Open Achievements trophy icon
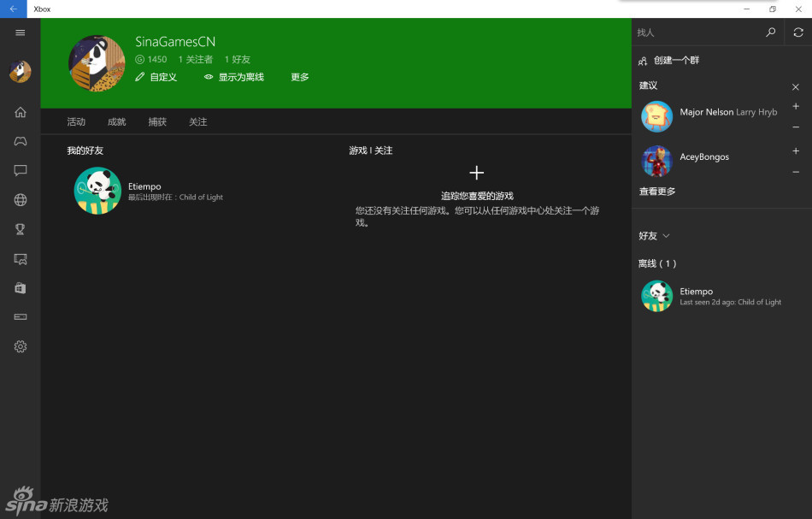812x519 pixels. point(21,229)
